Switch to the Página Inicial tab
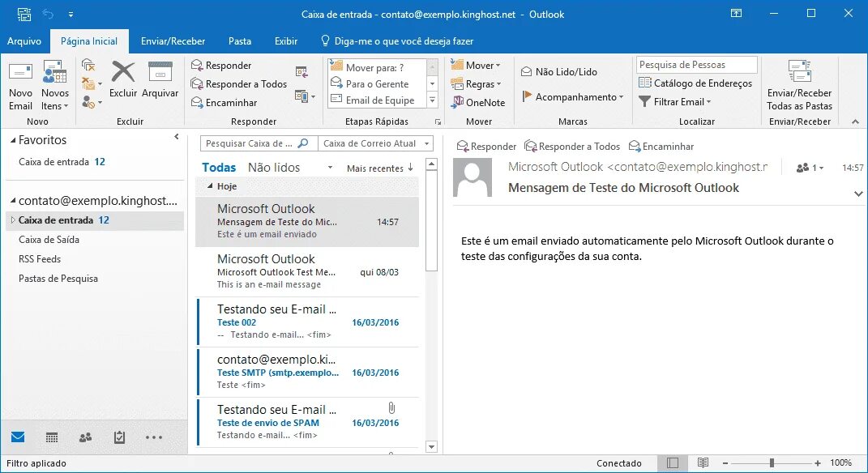The height and width of the screenshot is (473, 868). [89, 41]
